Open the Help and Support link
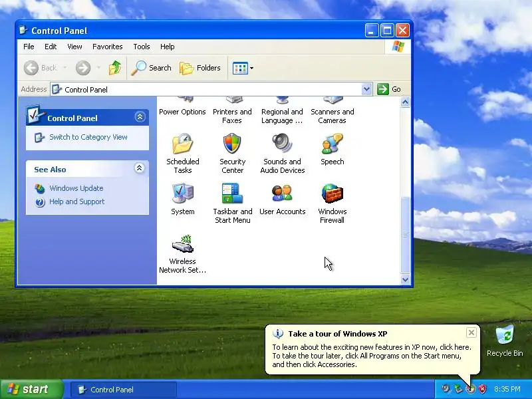 pyautogui.click(x=77, y=201)
